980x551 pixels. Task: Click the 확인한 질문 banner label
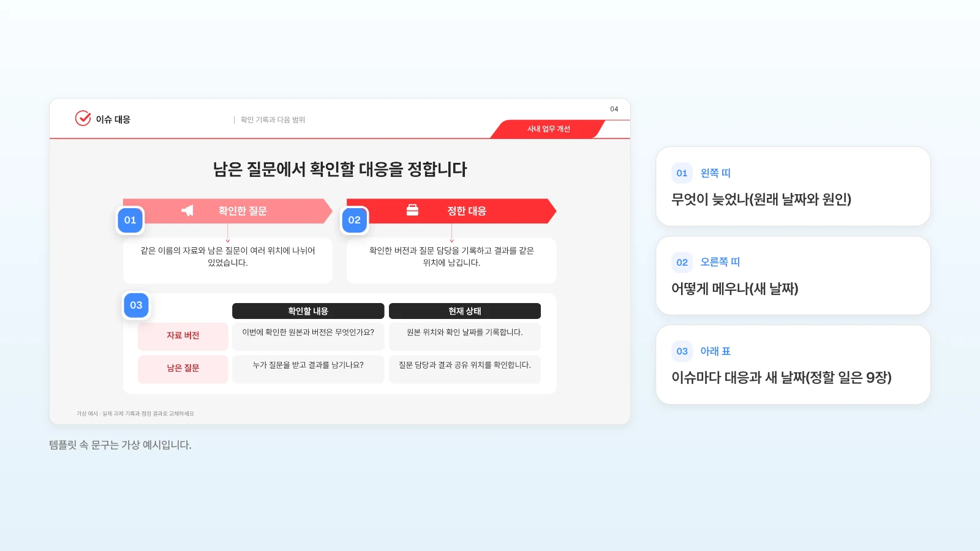[x=243, y=211]
